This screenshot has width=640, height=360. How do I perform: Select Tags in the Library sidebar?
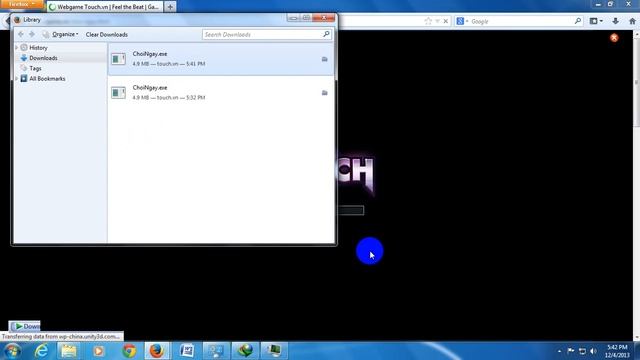35,68
